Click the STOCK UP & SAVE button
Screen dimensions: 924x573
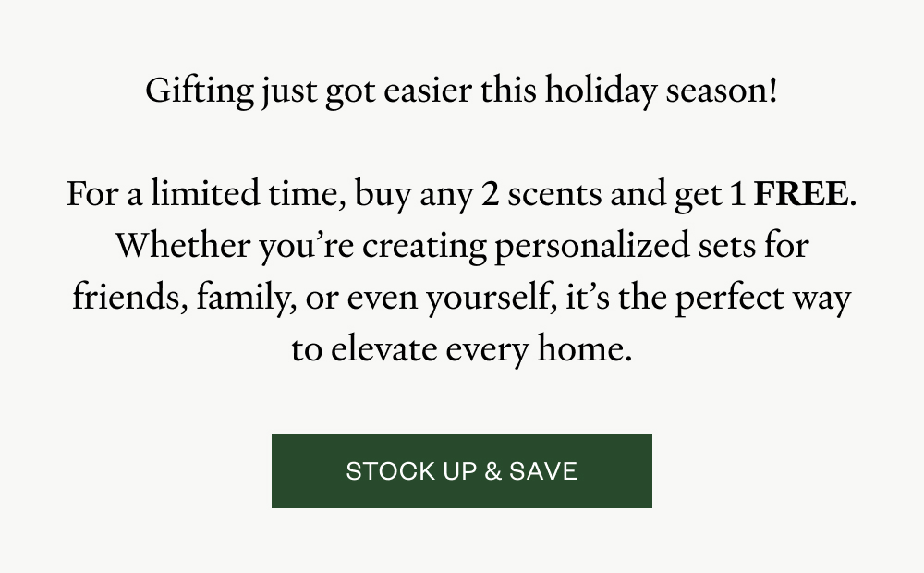coord(461,471)
